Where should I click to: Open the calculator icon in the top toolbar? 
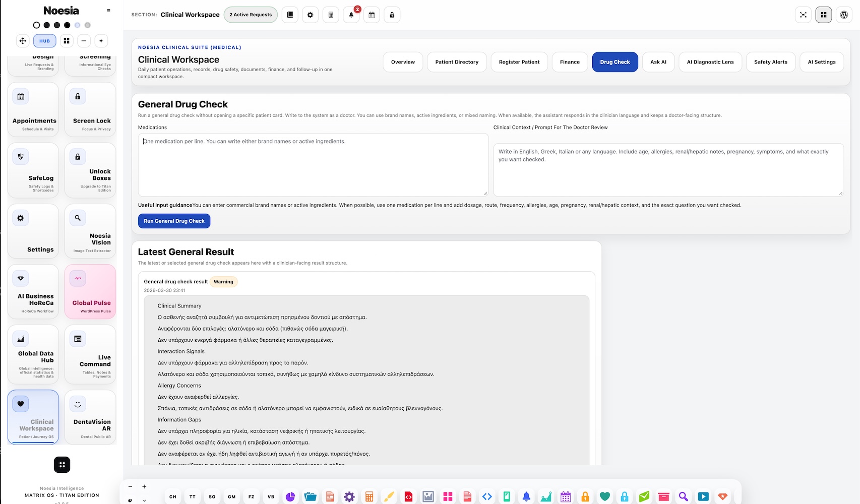pos(331,15)
